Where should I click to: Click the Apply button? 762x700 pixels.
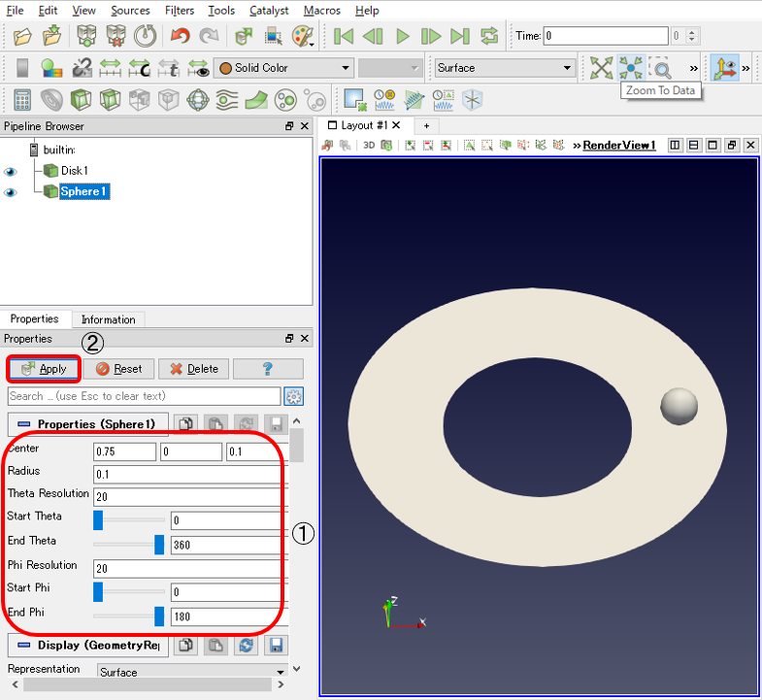[x=44, y=369]
